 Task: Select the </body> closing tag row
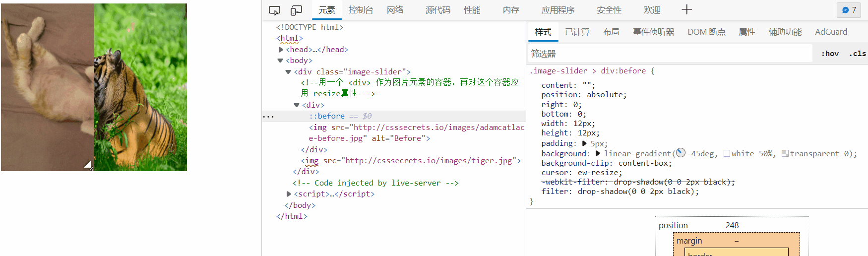(300, 205)
